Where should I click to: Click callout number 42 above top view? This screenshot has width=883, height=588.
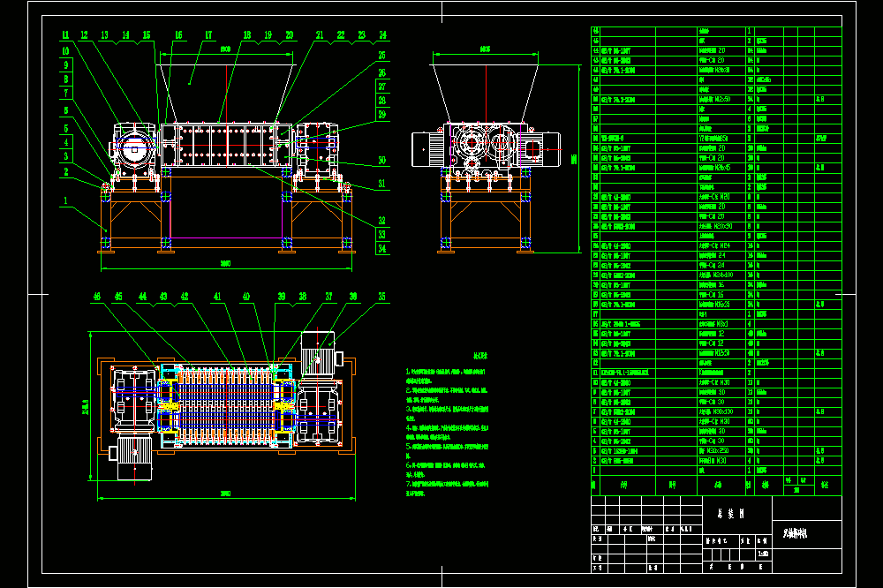tap(185, 297)
